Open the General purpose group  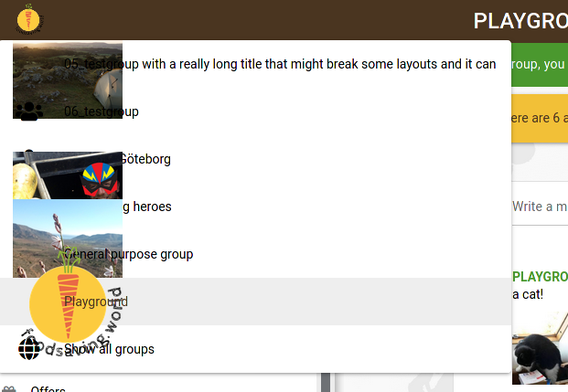[x=255, y=254]
